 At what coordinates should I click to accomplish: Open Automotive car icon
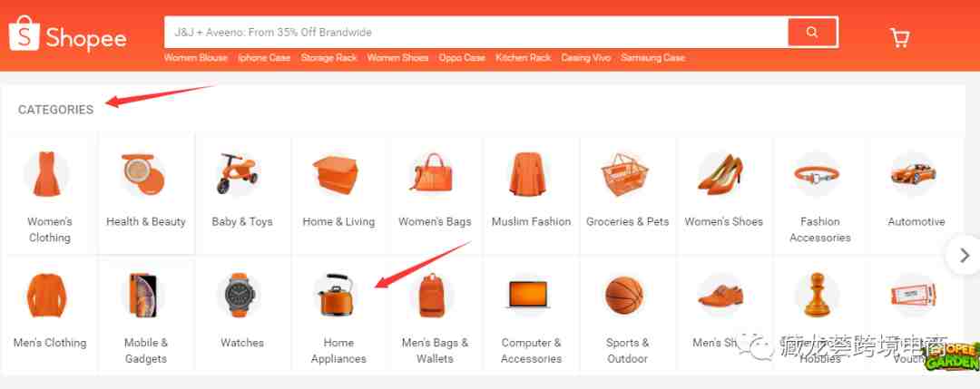913,173
